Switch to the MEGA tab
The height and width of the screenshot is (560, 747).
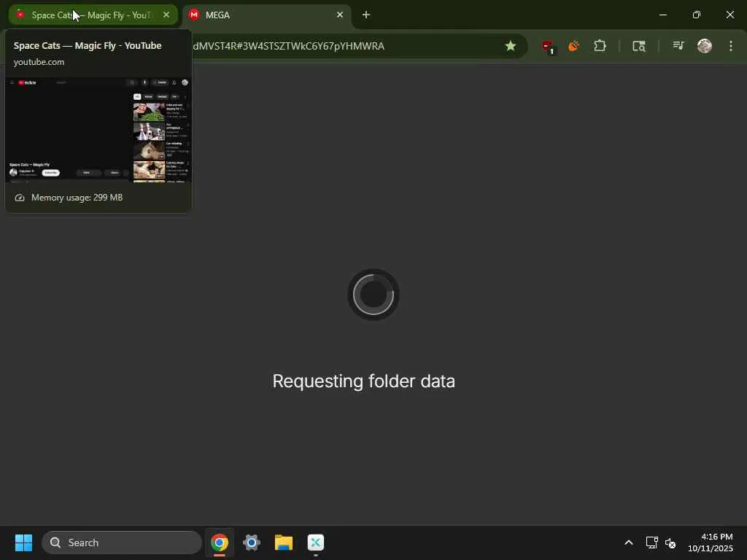(266, 15)
